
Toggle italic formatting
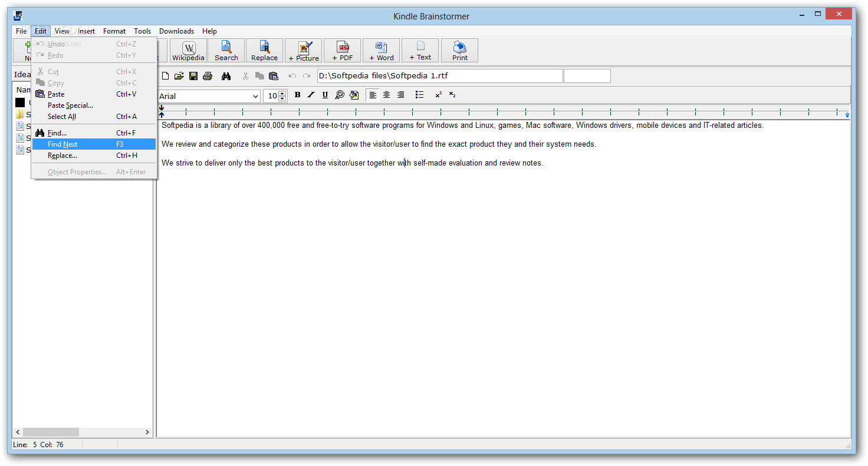311,95
